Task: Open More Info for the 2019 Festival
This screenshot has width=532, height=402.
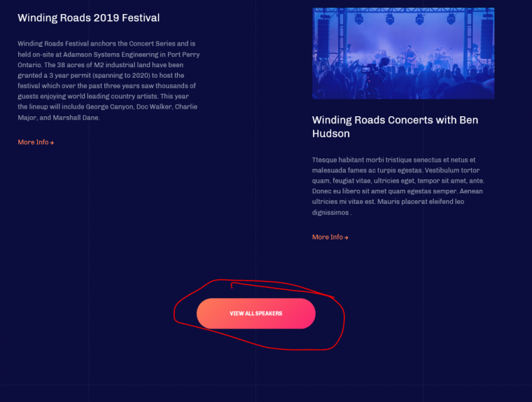Action: point(33,142)
